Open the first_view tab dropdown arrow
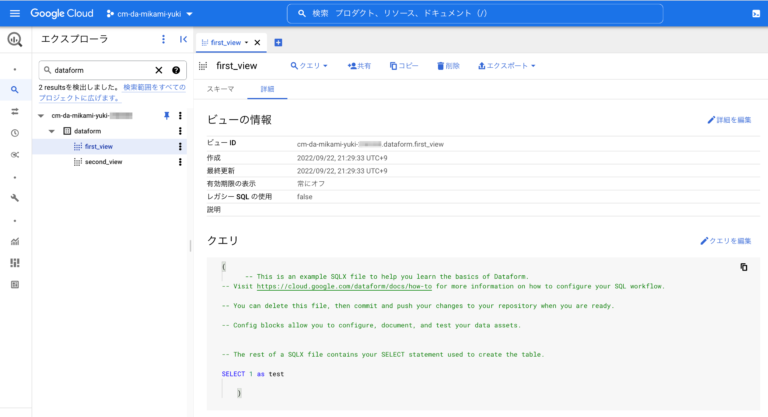This screenshot has height=417, width=768. [x=246, y=43]
